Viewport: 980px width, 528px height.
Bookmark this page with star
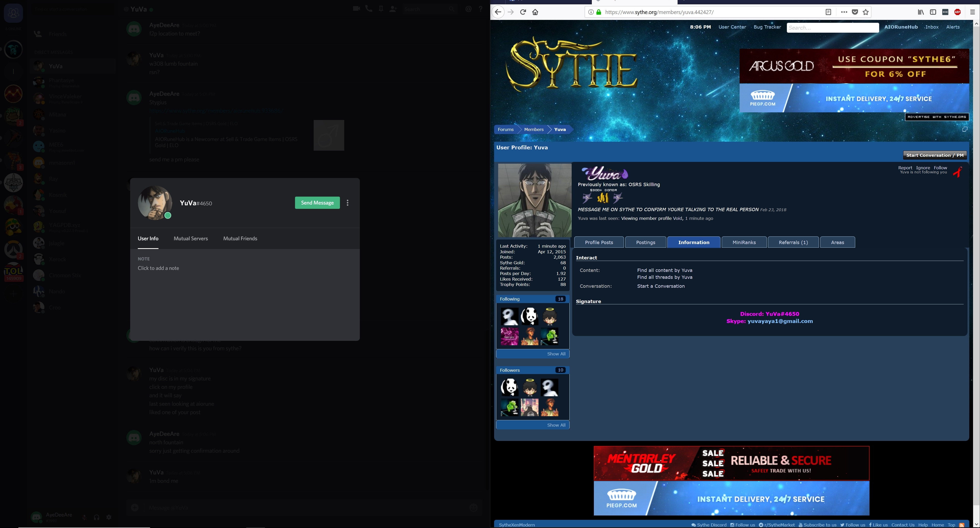(x=866, y=12)
